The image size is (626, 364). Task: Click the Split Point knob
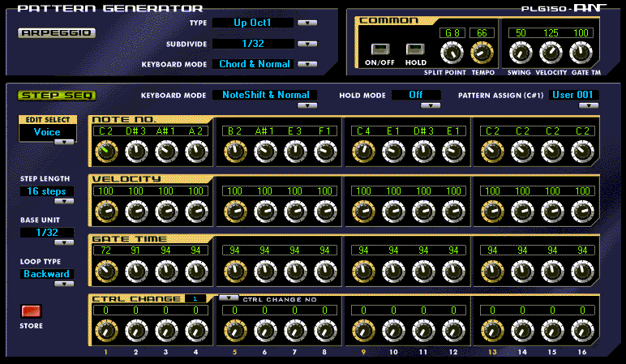(452, 53)
